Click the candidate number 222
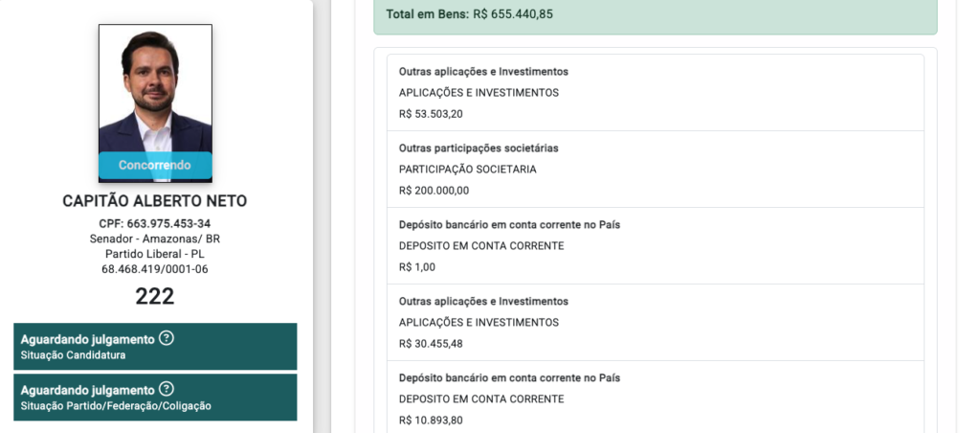This screenshot has width=980, height=433. point(155,297)
